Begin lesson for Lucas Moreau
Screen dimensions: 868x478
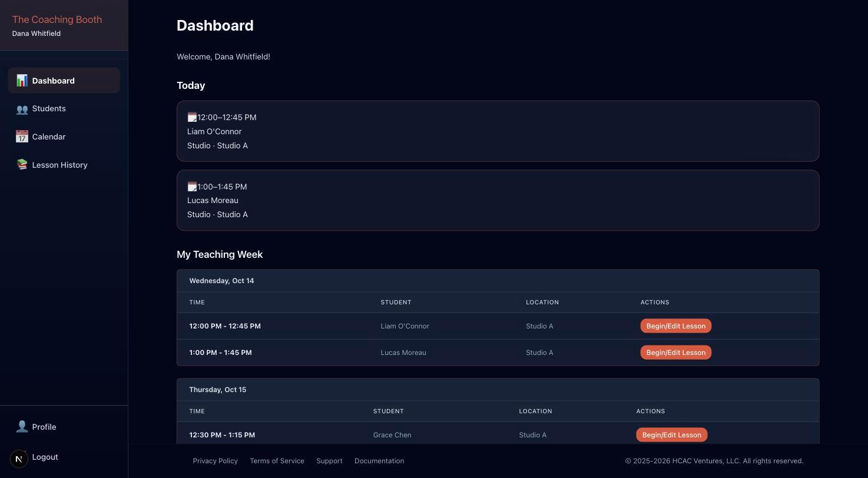point(676,353)
